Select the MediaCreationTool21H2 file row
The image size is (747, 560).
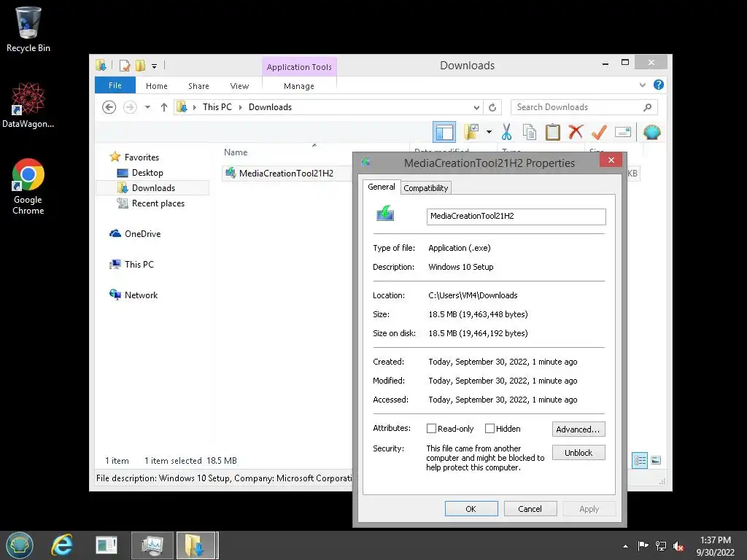(286, 174)
